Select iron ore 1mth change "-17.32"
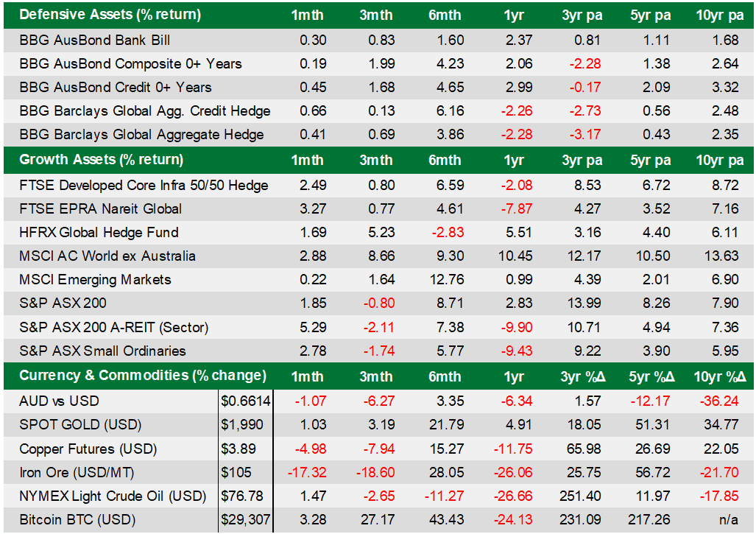The image size is (756, 534). 307,473
